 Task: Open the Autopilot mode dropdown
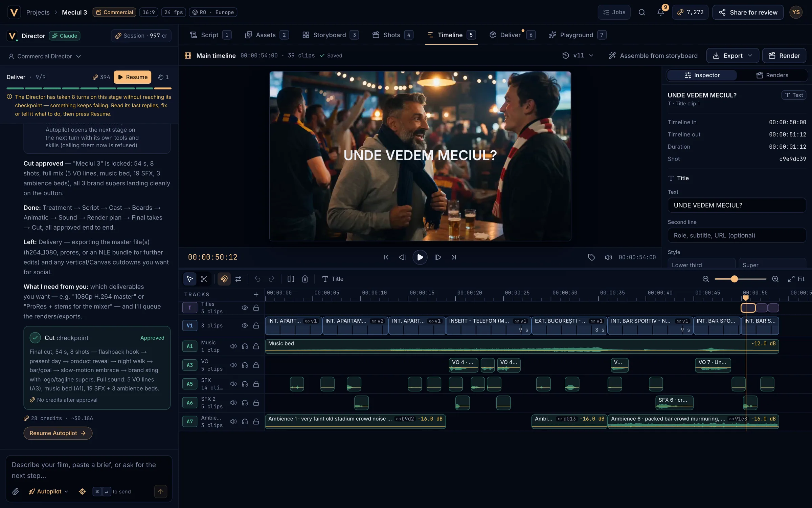48,491
